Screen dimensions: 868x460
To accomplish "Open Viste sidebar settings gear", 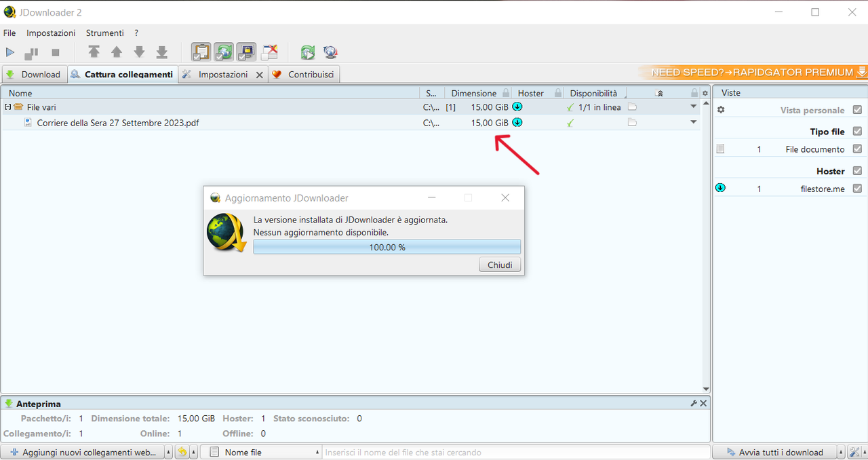I will tap(721, 110).
